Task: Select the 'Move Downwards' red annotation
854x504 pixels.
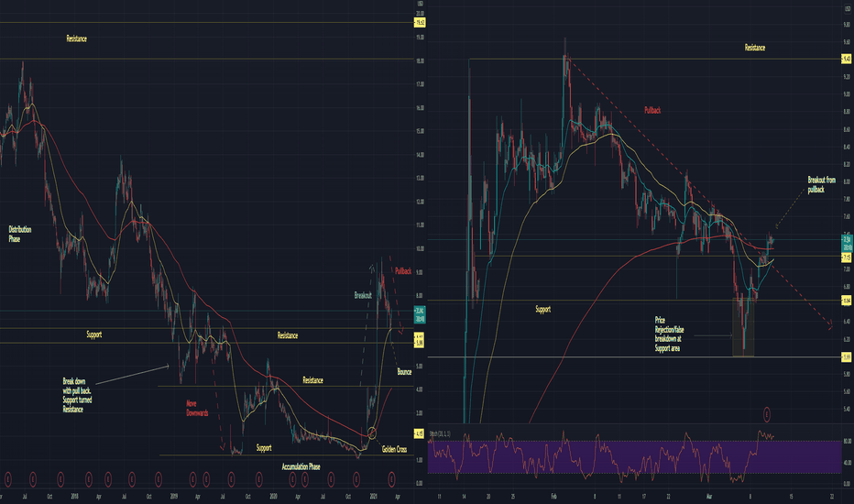Action: coord(197,408)
